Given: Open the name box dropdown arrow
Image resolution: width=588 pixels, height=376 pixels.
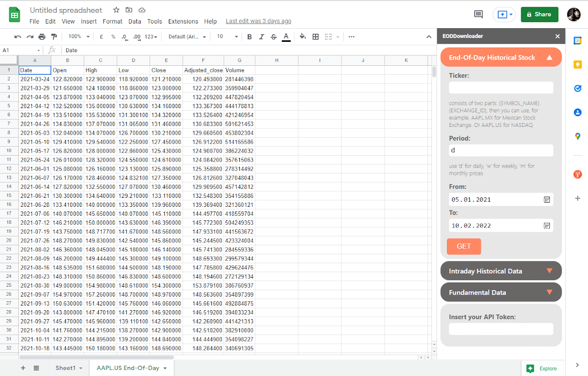Looking at the screenshot, I should [x=39, y=50].
